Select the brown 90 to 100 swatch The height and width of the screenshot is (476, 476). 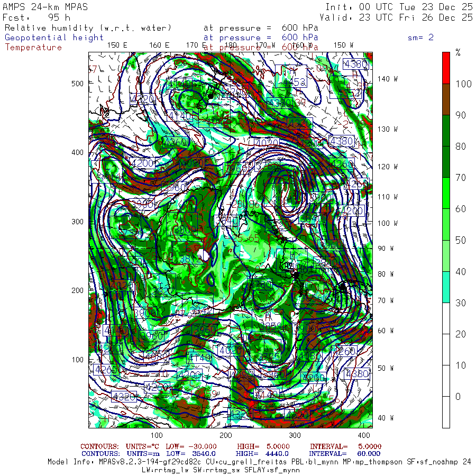click(446, 99)
